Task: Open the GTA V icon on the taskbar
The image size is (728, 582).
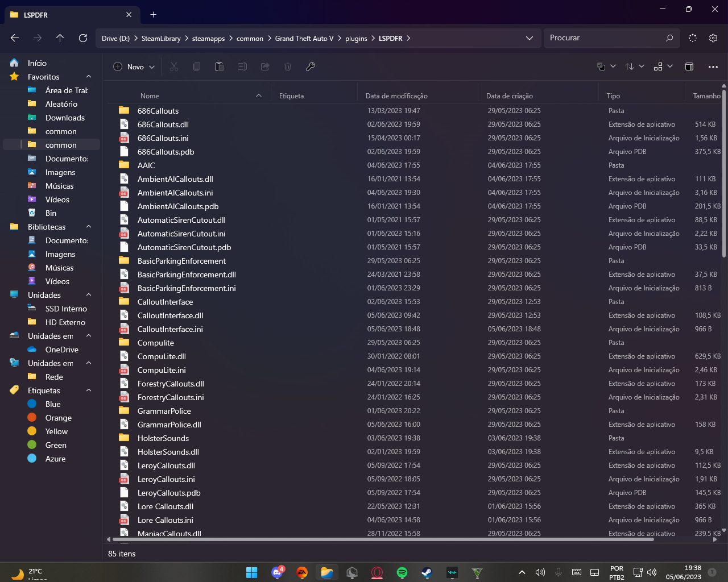Action: 477,572
